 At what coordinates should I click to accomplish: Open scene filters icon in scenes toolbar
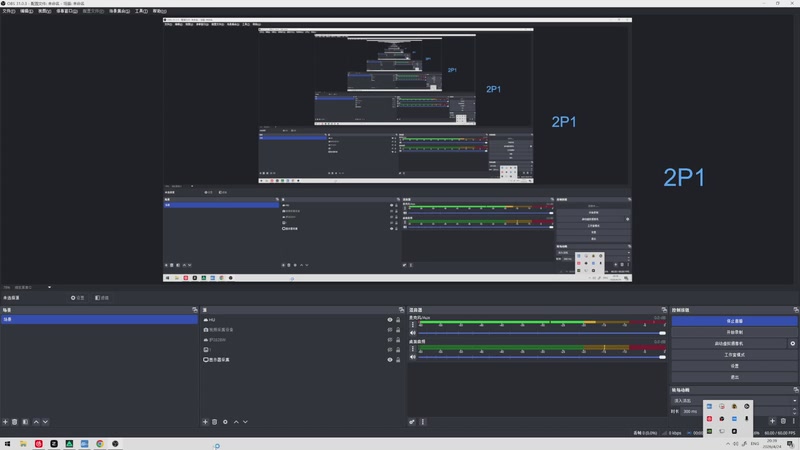pyautogui.click(x=25, y=422)
